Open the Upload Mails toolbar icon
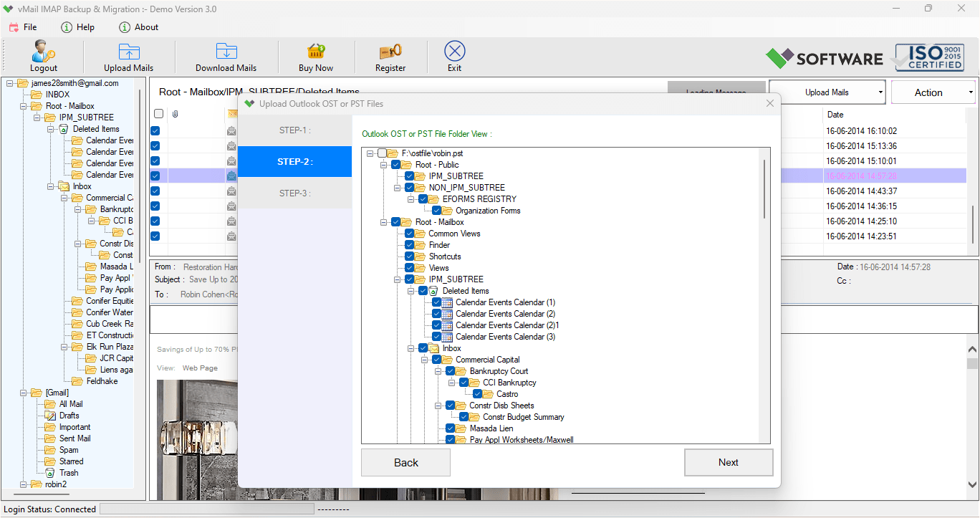 [129, 52]
